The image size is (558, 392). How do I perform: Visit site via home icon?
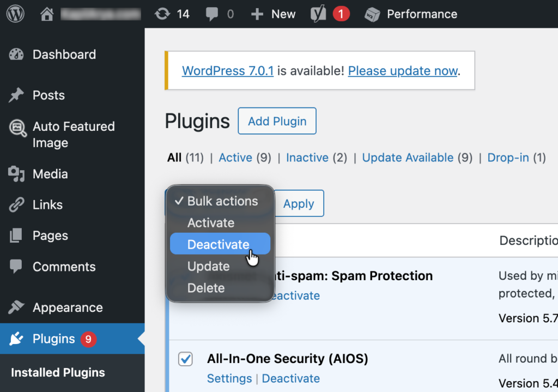tap(47, 14)
